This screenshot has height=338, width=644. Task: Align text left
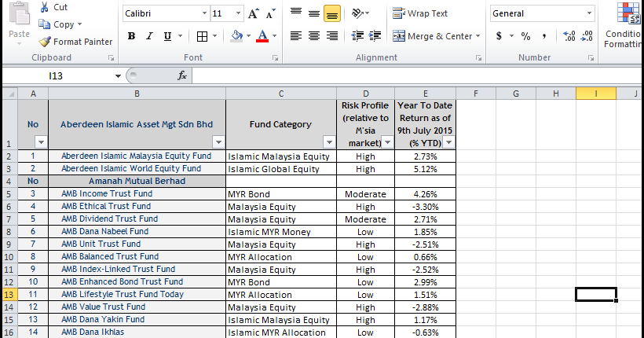[296, 36]
